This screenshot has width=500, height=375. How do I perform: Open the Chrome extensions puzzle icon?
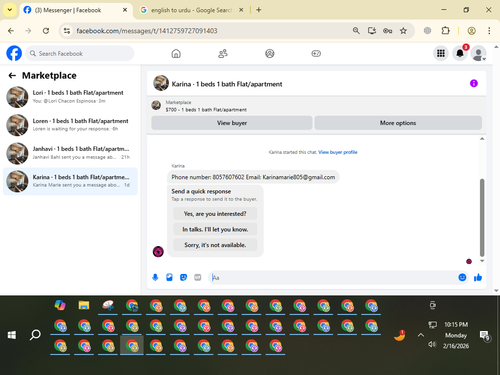[445, 31]
